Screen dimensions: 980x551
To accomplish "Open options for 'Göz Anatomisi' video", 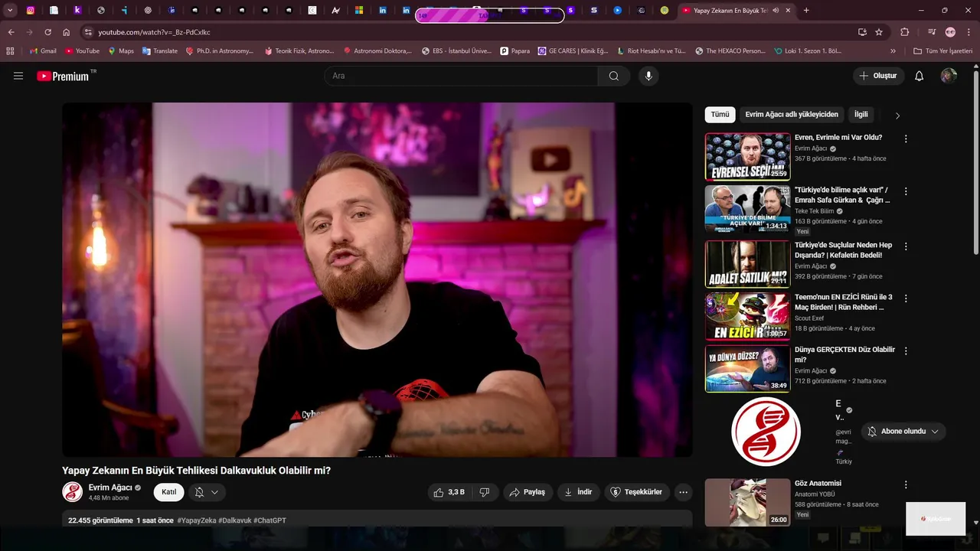I will coord(906,484).
